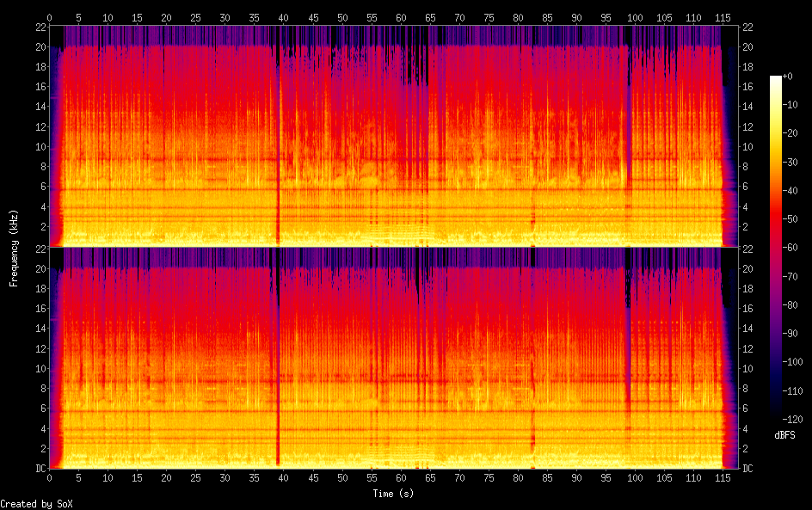Click the "10" kHz label on lower-left frequency axis
Screen dimensions: 812x510
[39, 368]
